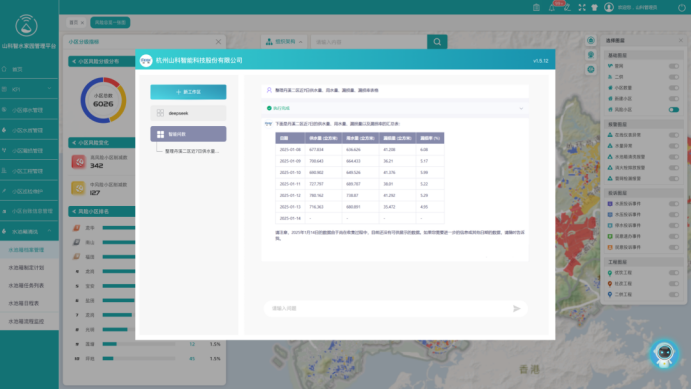692x390 pixels.
Task: Open the conversation history entry below workspace
Action: click(192, 151)
